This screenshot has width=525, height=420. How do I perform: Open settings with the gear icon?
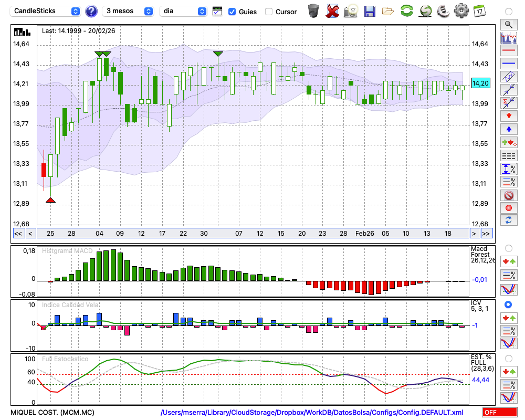[x=461, y=11]
